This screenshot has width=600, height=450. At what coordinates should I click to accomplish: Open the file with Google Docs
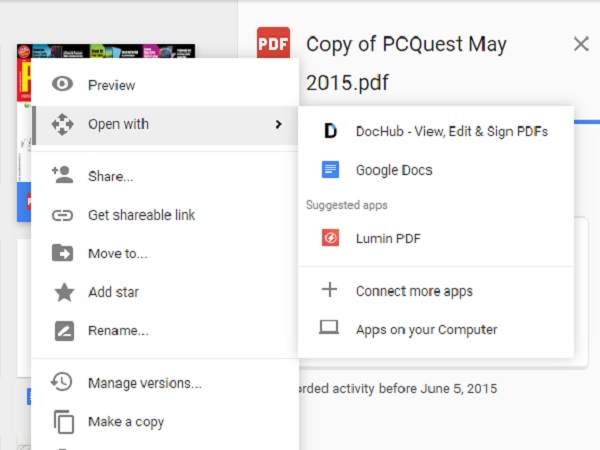click(x=436, y=170)
